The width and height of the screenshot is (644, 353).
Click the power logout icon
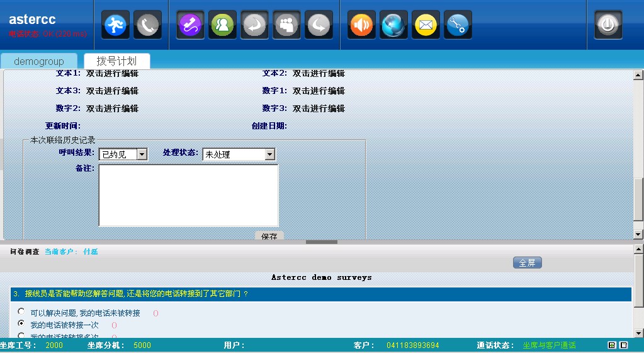point(607,25)
